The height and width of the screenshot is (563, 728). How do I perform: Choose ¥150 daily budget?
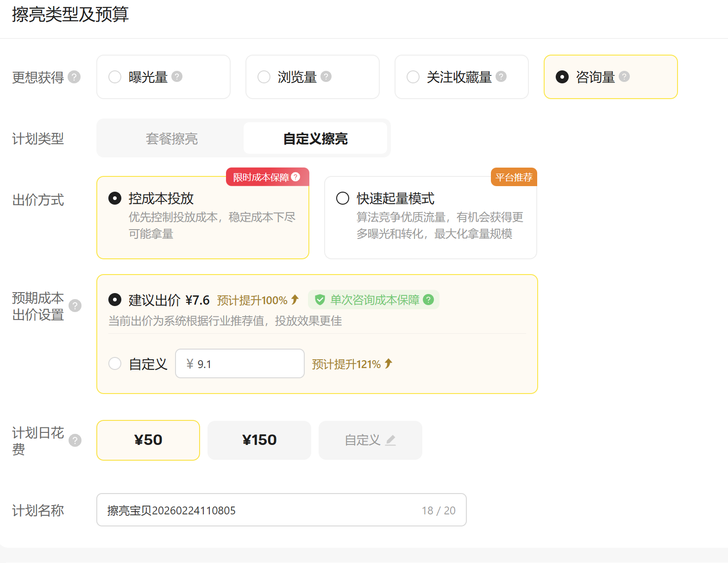click(x=259, y=440)
